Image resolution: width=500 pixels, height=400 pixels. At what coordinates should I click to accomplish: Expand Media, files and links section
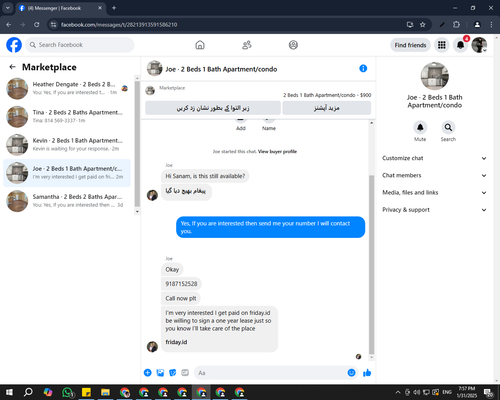(434, 193)
